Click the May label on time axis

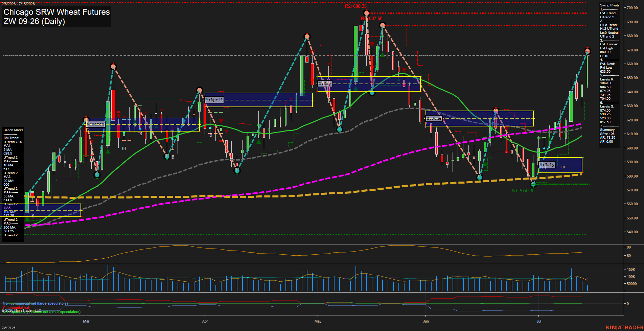318,321
